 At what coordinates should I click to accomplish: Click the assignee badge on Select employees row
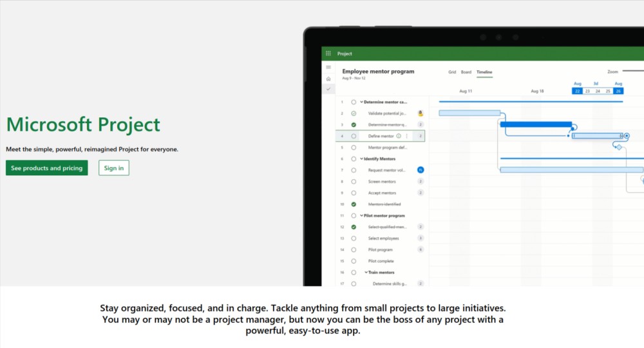coord(420,238)
